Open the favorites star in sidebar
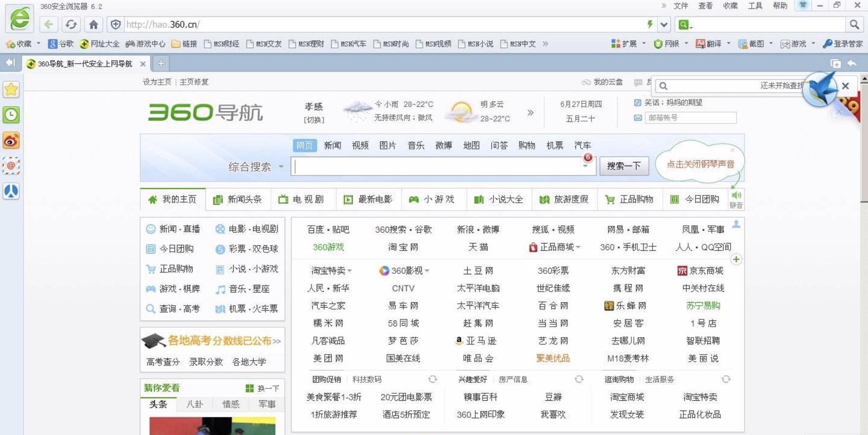This screenshot has height=435, width=868. [x=11, y=90]
